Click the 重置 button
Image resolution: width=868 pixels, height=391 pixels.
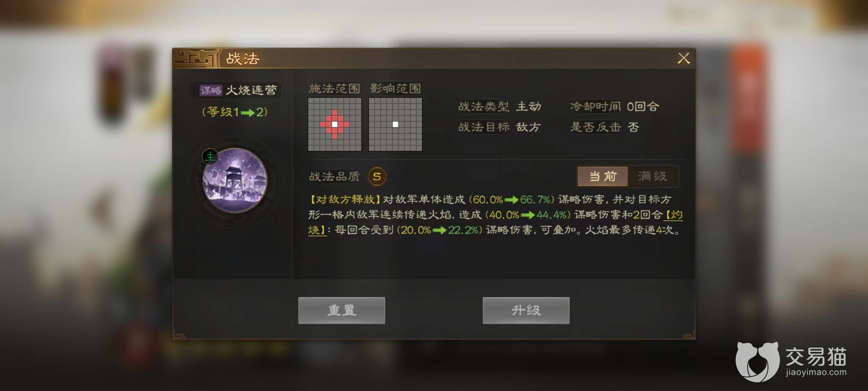pos(342,310)
